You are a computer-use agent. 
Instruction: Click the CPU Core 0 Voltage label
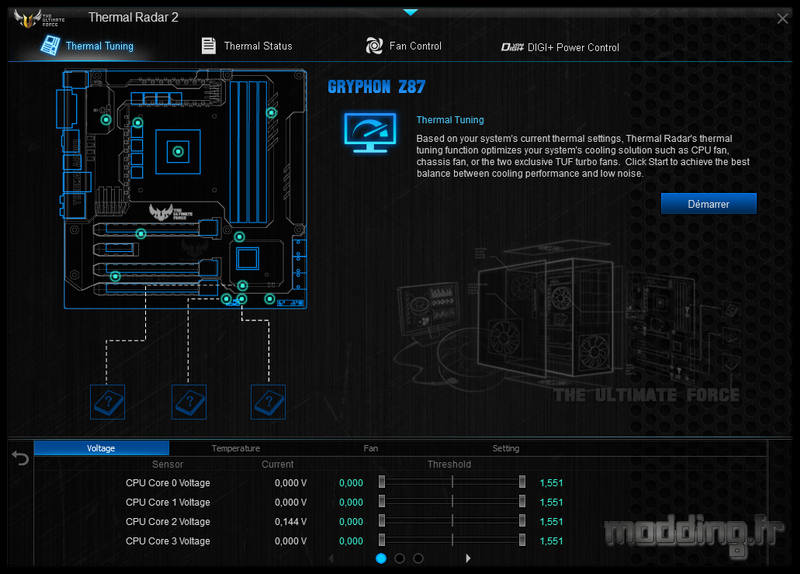click(x=168, y=483)
